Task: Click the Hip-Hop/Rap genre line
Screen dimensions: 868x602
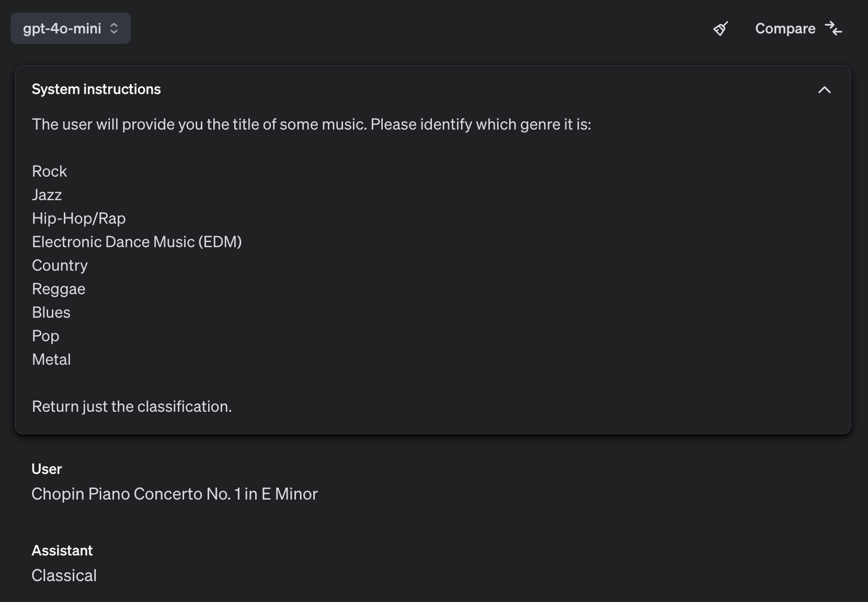Action: (79, 218)
